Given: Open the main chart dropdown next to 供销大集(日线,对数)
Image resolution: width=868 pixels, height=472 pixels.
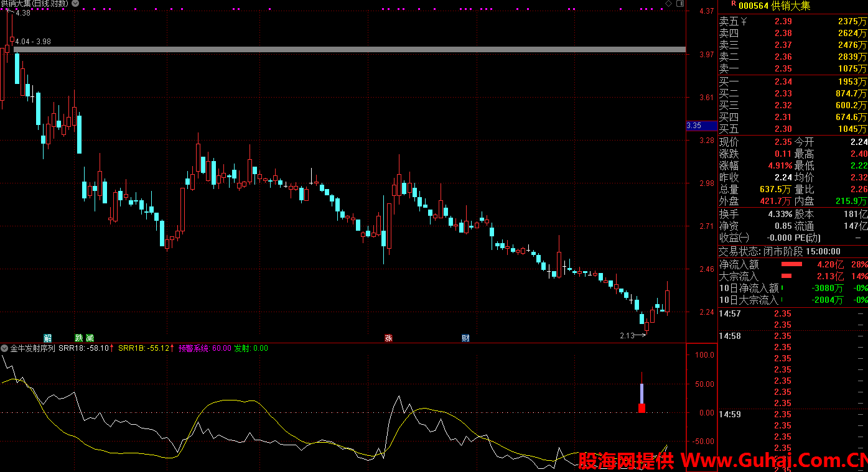Looking at the screenshot, I should pos(75,3).
